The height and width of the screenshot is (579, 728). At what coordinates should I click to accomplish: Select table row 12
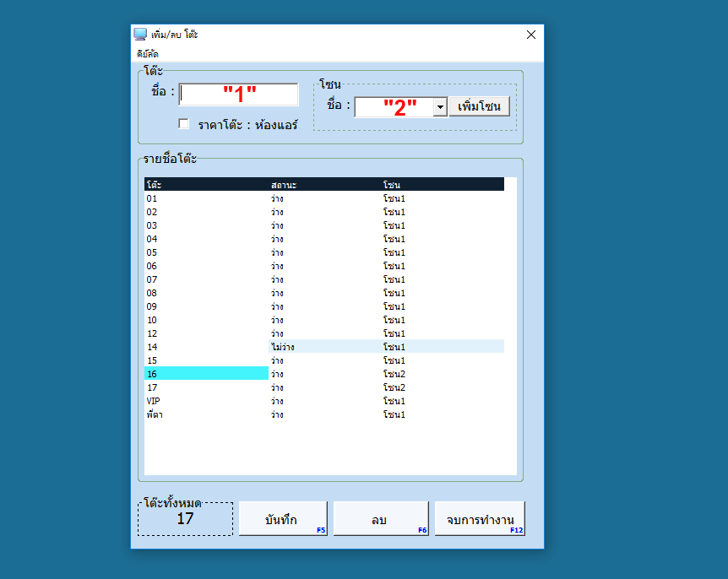click(x=324, y=333)
